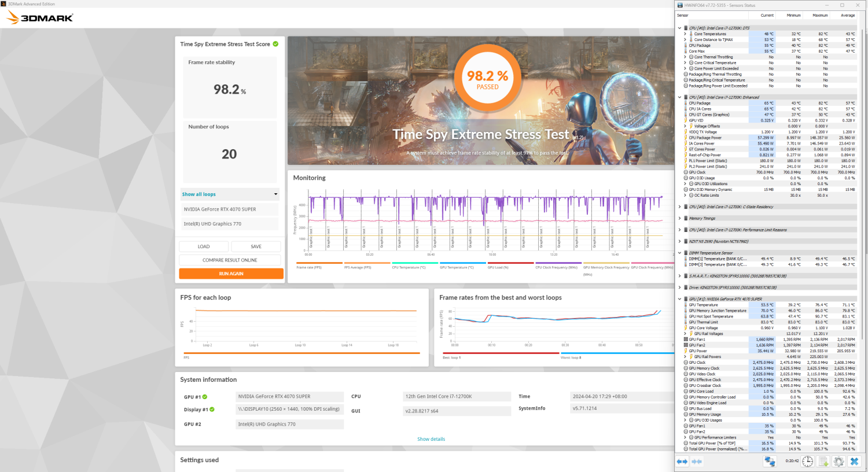Click the green check next to GPU #1
The image size is (868, 472).
tap(205, 397)
